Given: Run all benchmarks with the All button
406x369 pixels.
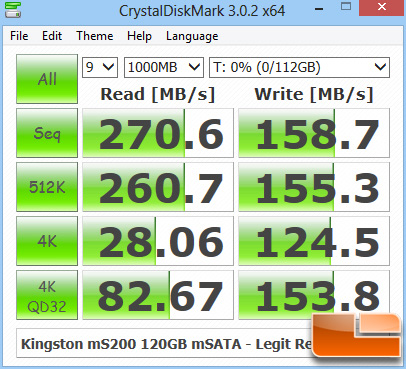Looking at the screenshot, I should click(47, 79).
